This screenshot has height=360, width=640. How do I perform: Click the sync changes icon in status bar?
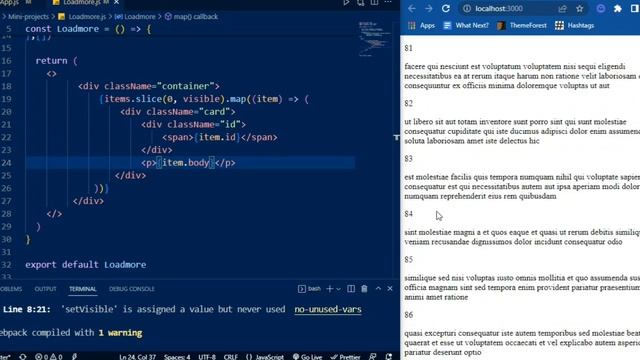coord(23,357)
